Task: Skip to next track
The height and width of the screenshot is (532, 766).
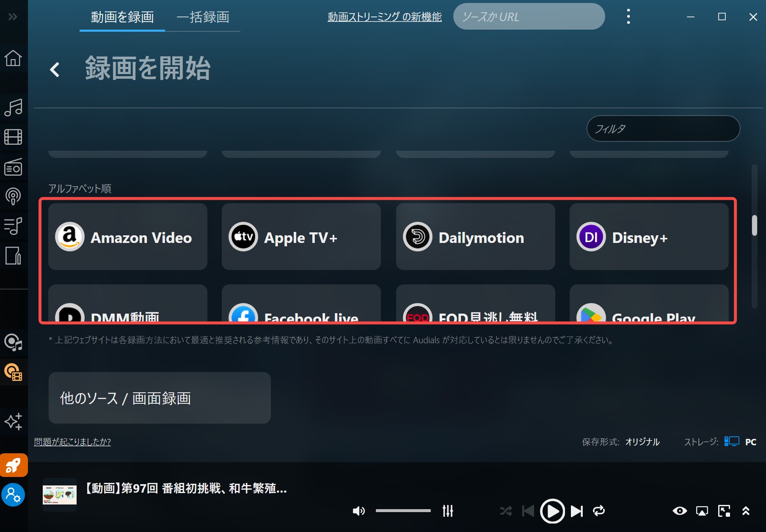Action: point(577,511)
